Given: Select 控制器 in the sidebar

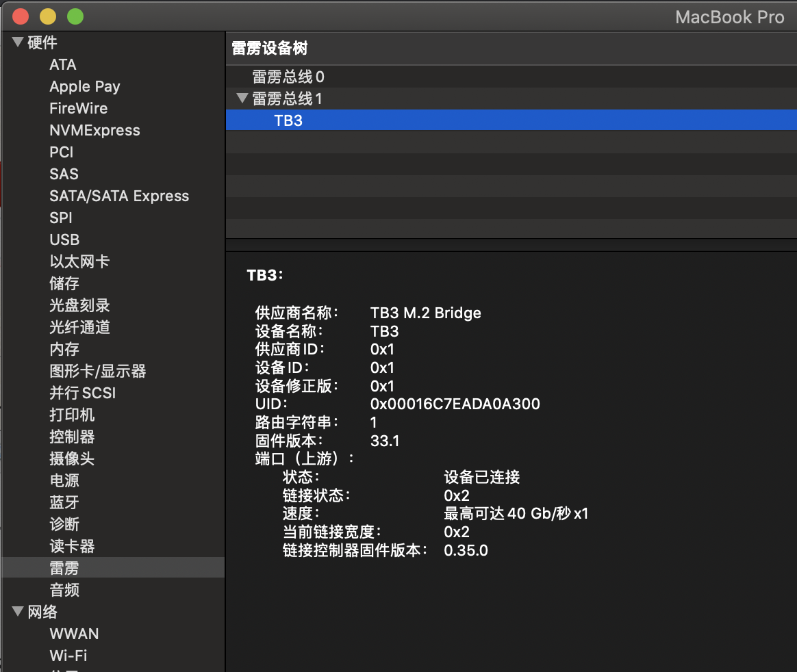Looking at the screenshot, I should coord(72,436).
